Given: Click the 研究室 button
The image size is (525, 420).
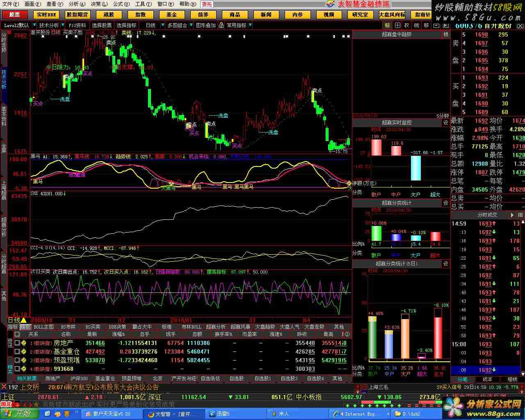Looking at the screenshot, I should [x=360, y=14].
